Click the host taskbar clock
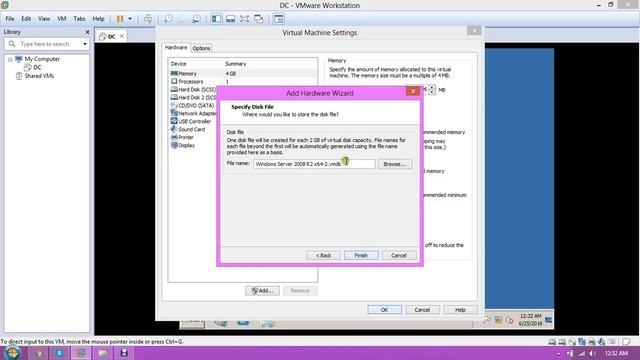The width and height of the screenshot is (640, 360). [616, 353]
